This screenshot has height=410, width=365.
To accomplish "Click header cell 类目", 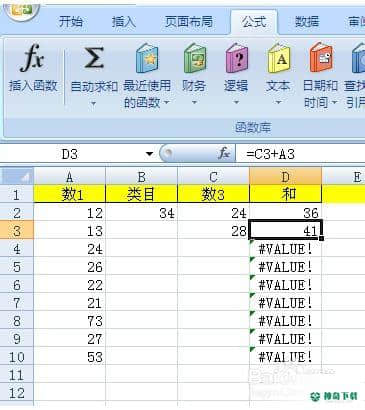I will pos(141,194).
